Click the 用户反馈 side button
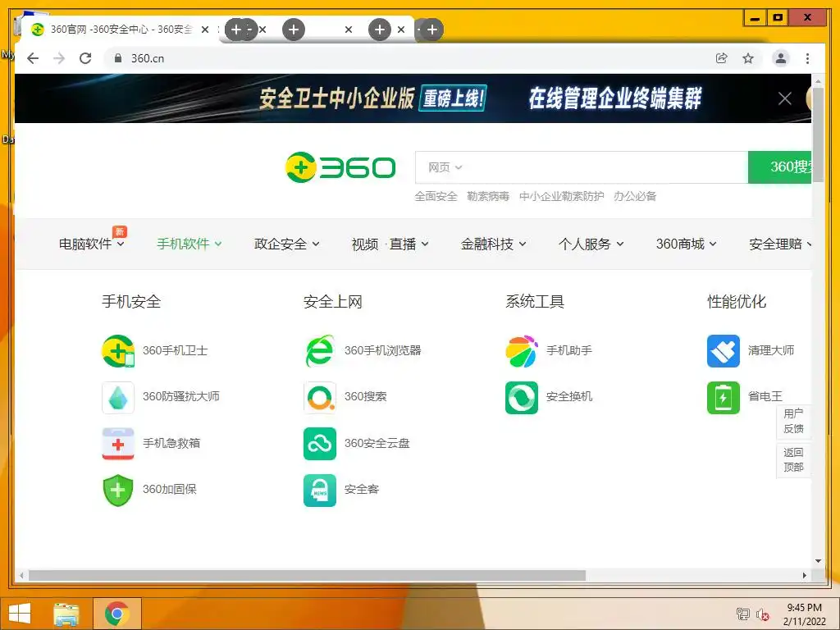 [793, 421]
